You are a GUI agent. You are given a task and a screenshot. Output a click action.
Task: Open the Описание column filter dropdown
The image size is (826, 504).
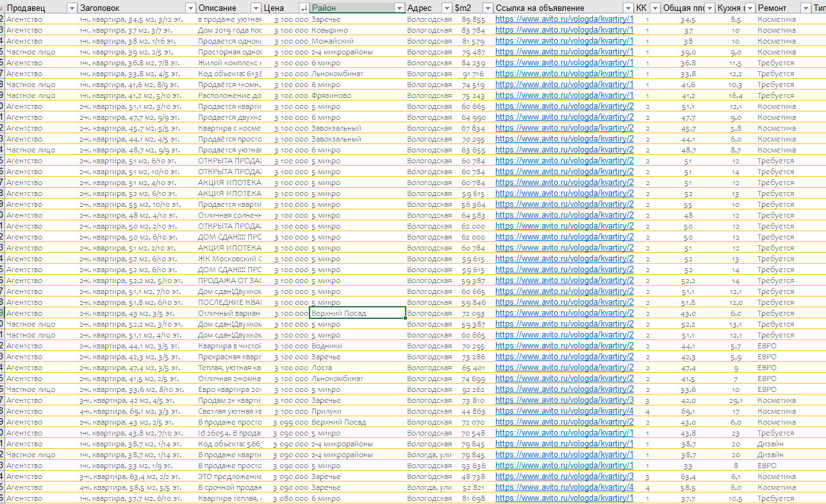click(256, 8)
